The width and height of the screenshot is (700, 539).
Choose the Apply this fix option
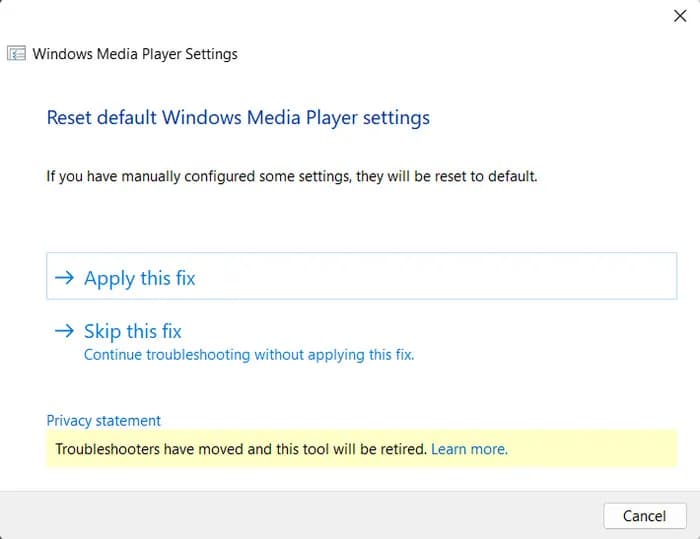click(140, 279)
